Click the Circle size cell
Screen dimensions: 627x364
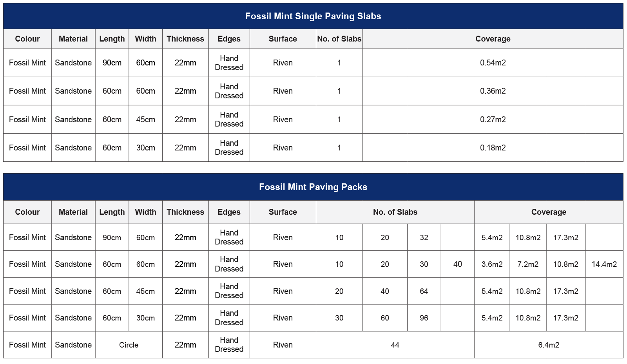(129, 345)
